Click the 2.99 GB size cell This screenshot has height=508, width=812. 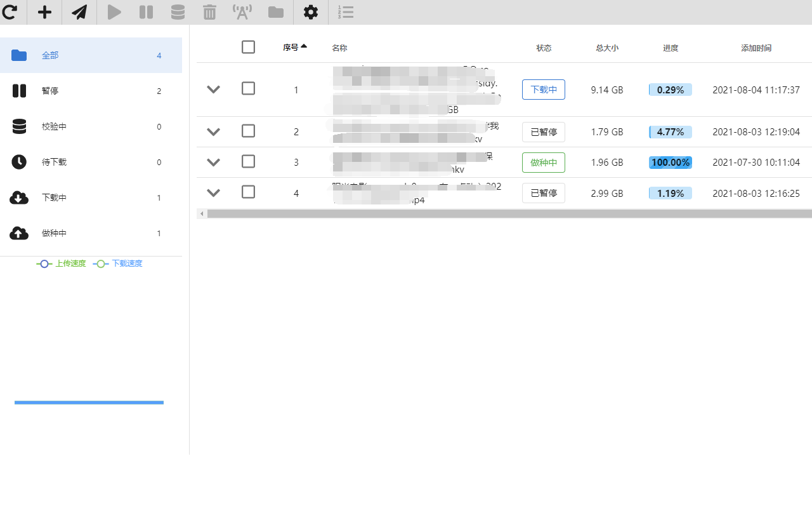(607, 193)
